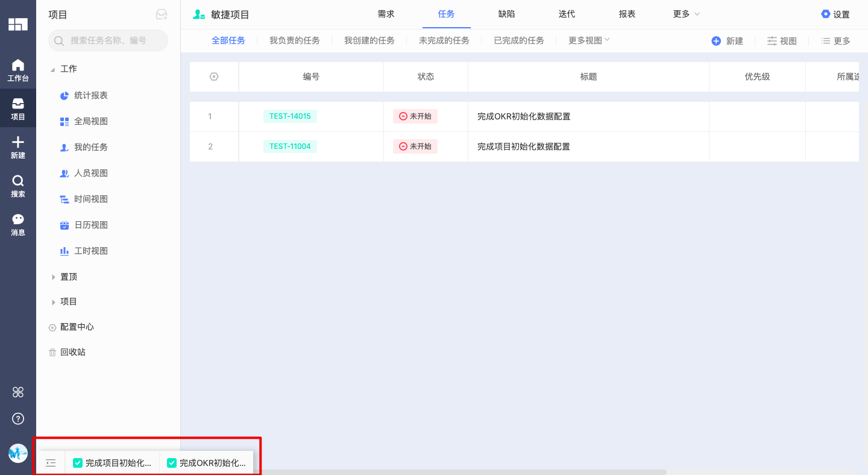Toggle checkbox on 完成项目初始化 bottom tab

[78, 463]
